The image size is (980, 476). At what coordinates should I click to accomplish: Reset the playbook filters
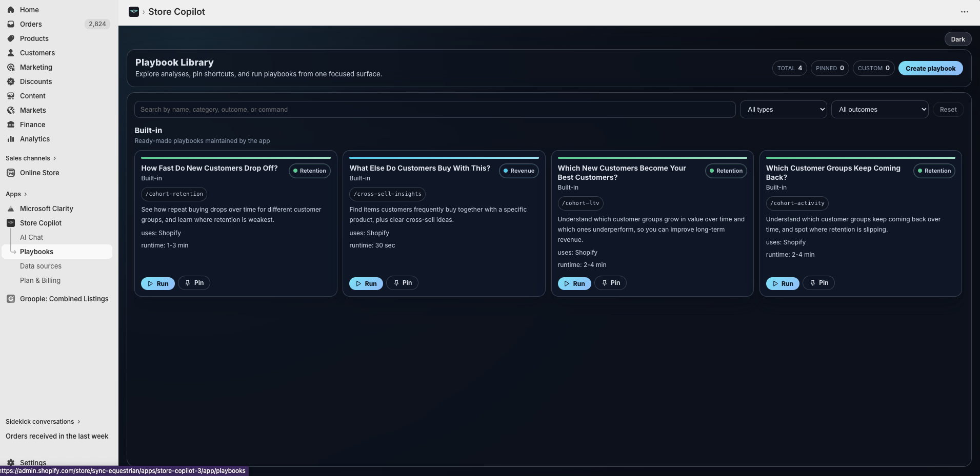click(x=948, y=110)
